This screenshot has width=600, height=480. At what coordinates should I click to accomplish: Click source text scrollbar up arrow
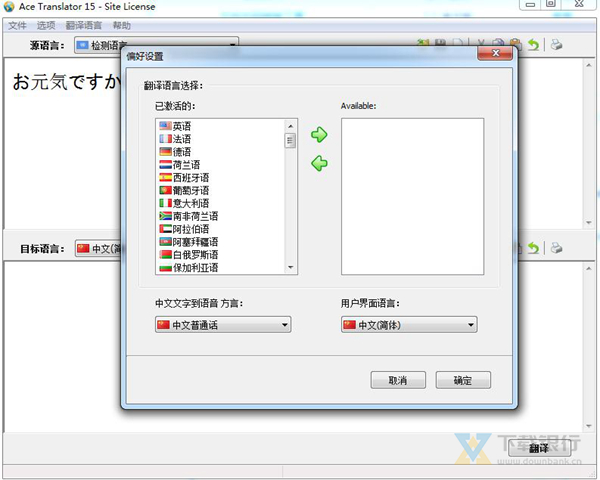(589, 65)
